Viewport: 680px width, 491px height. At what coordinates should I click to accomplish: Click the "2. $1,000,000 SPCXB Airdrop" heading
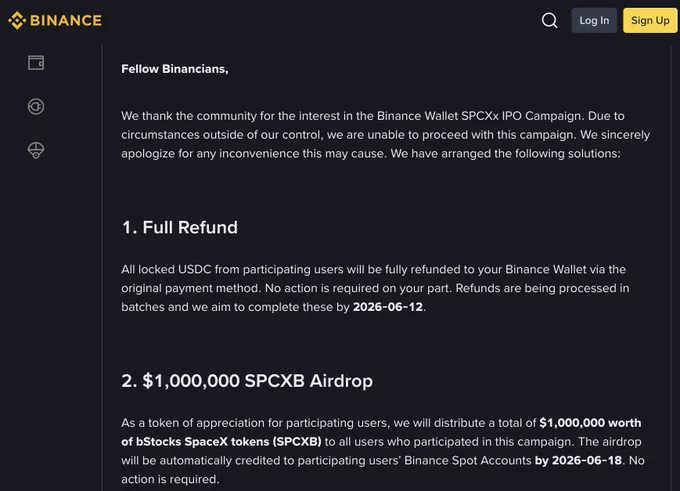click(x=247, y=381)
